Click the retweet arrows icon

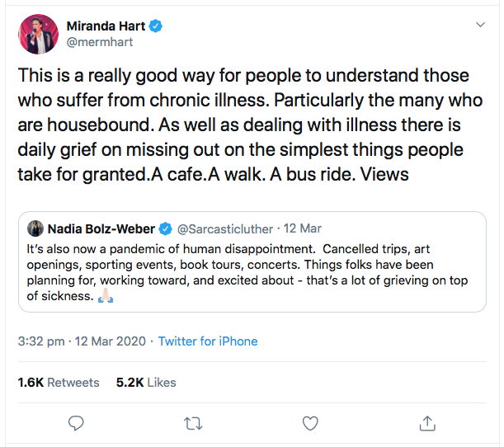(193, 424)
